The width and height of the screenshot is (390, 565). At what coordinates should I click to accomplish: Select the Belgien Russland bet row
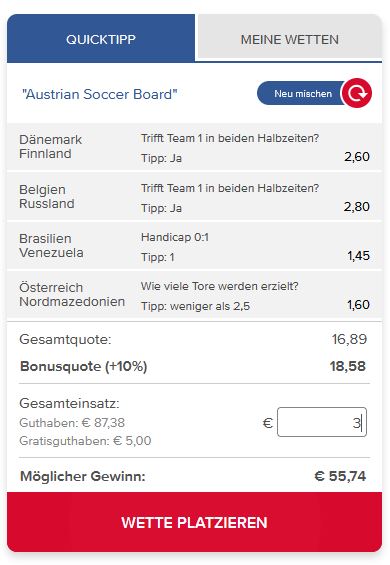pos(195,196)
